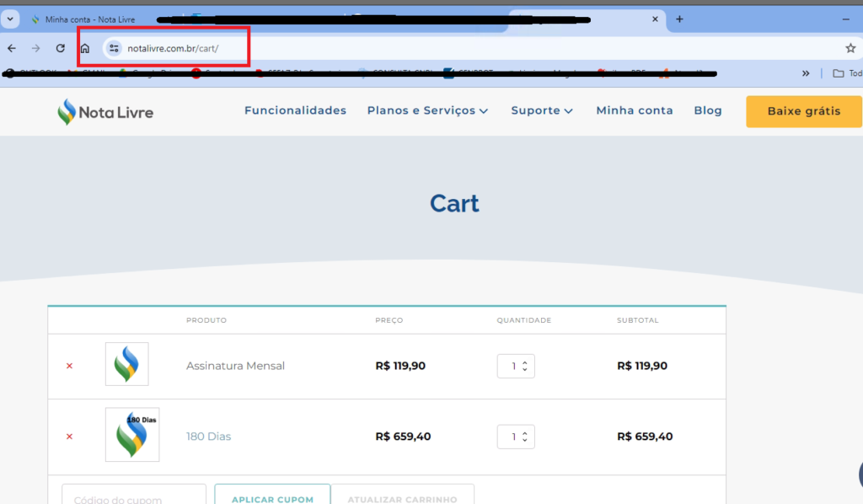The width and height of the screenshot is (863, 504).
Task: Expand the Suporte dropdown menu
Action: point(542,110)
